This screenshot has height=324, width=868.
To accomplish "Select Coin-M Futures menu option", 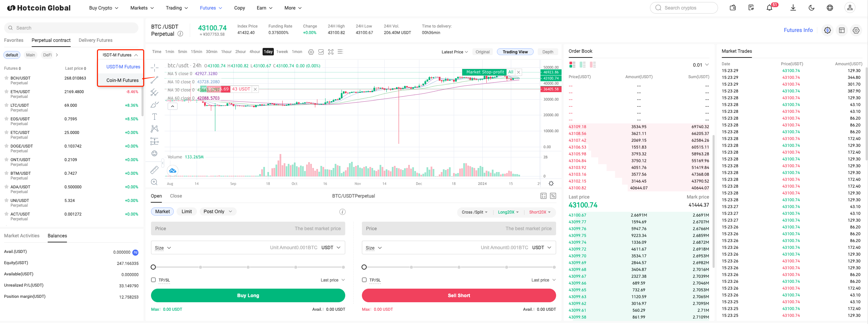I will [122, 80].
